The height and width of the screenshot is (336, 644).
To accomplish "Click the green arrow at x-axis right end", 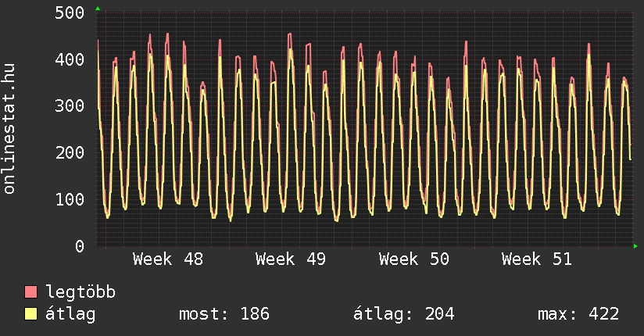I will coord(636,246).
